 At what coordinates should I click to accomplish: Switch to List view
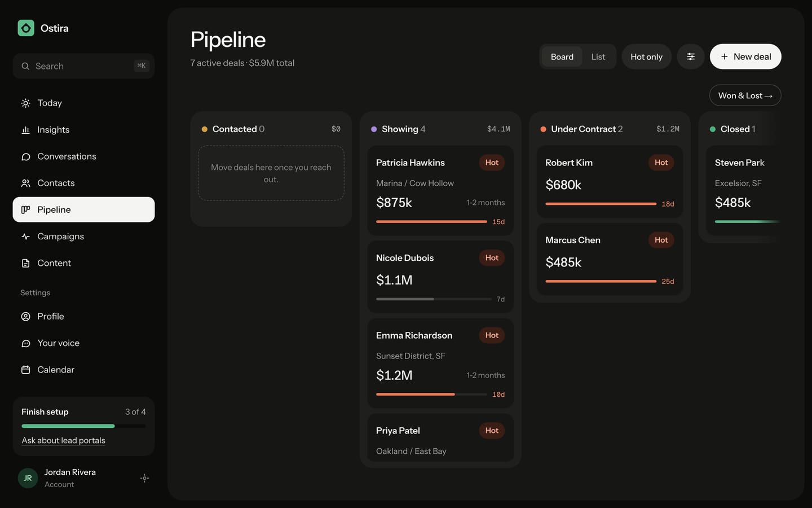pyautogui.click(x=598, y=56)
